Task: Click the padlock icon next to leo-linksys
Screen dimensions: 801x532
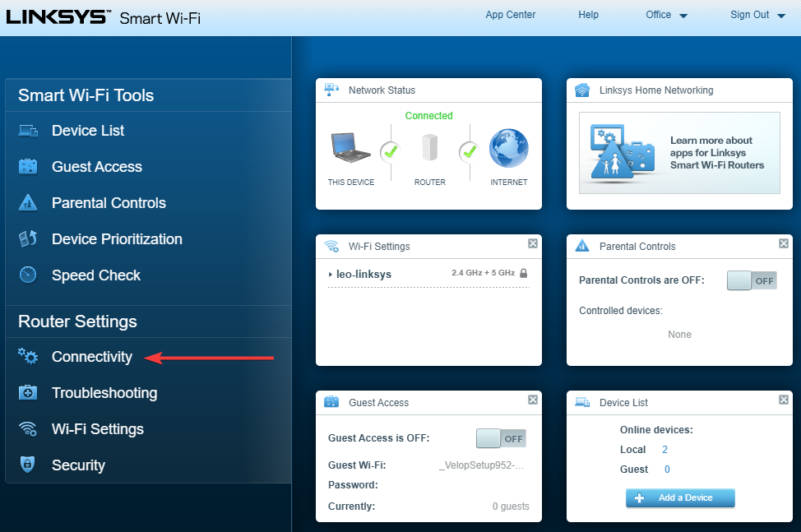Action: click(524, 273)
